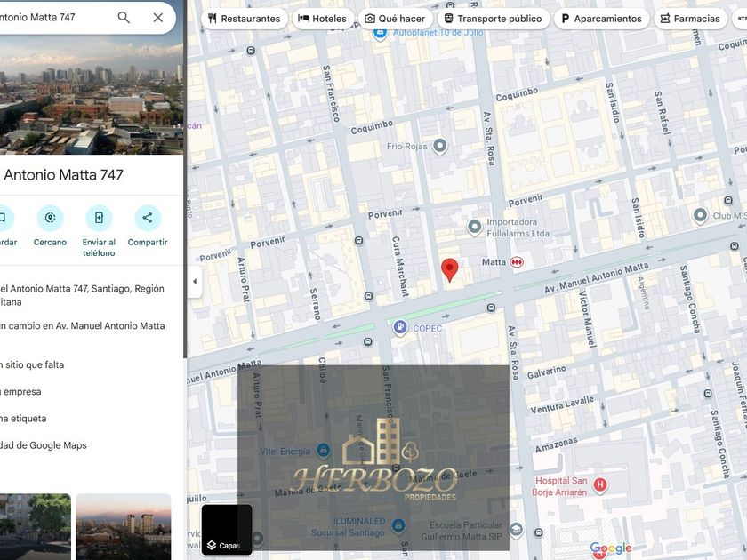Click the search magnifier icon

point(124,18)
